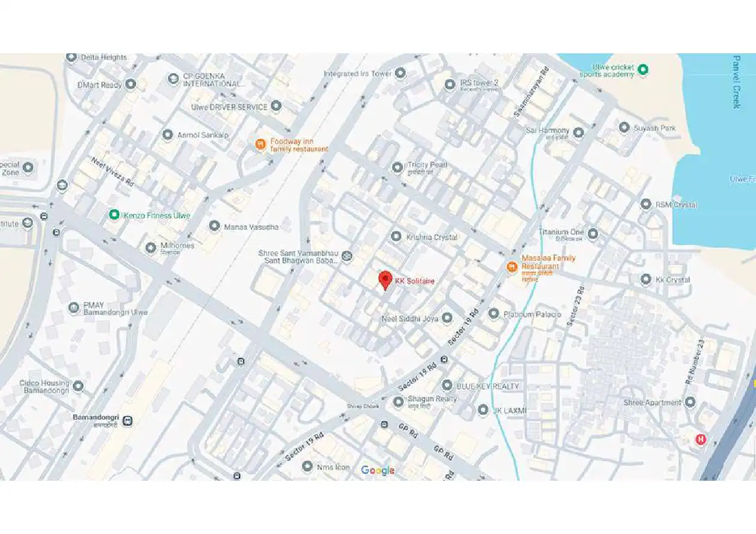Select the bus stop icon on Sector 19 Rd
756x534 pixels.
pyautogui.click(x=444, y=360)
